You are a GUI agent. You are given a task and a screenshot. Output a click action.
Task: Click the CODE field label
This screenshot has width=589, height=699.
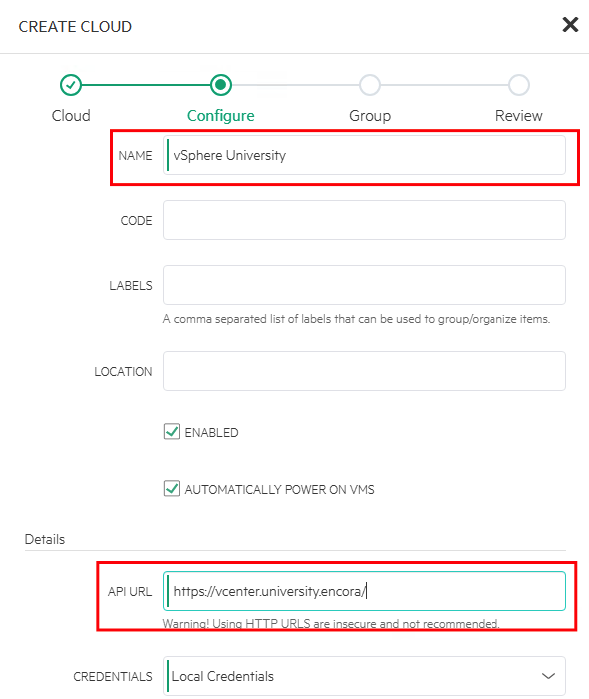click(136, 221)
